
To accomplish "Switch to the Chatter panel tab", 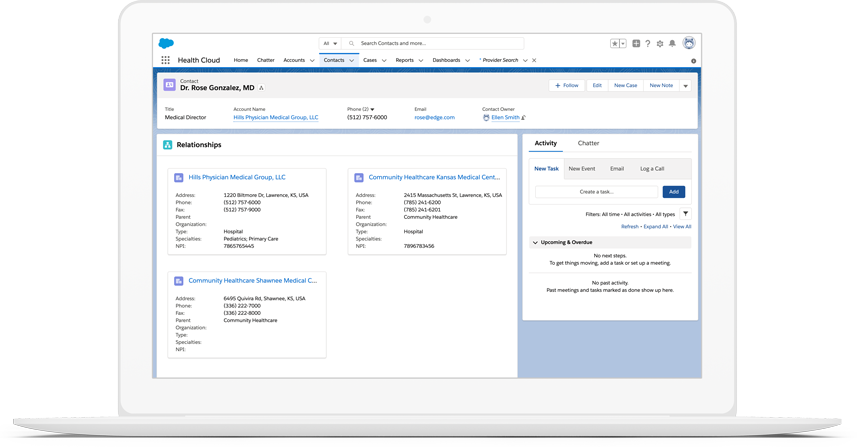I will tap(589, 143).
